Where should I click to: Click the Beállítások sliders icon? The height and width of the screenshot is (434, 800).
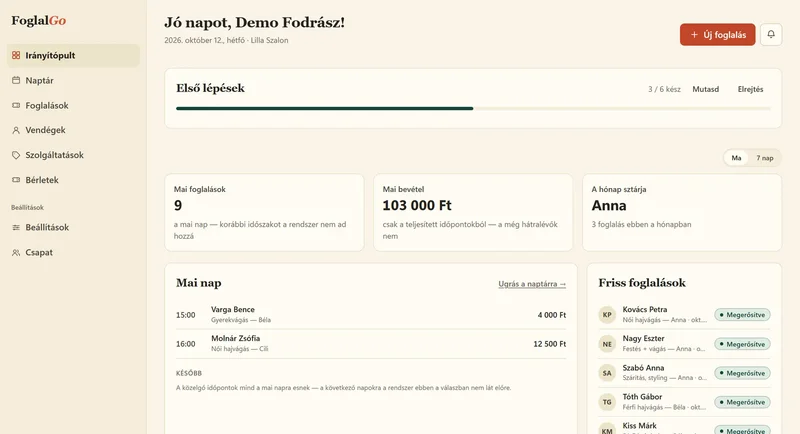tap(16, 227)
